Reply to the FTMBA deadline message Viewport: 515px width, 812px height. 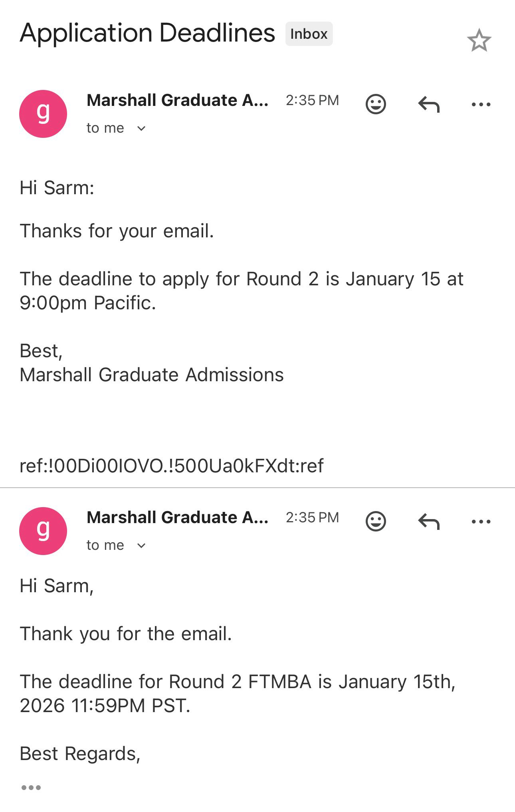(x=429, y=521)
